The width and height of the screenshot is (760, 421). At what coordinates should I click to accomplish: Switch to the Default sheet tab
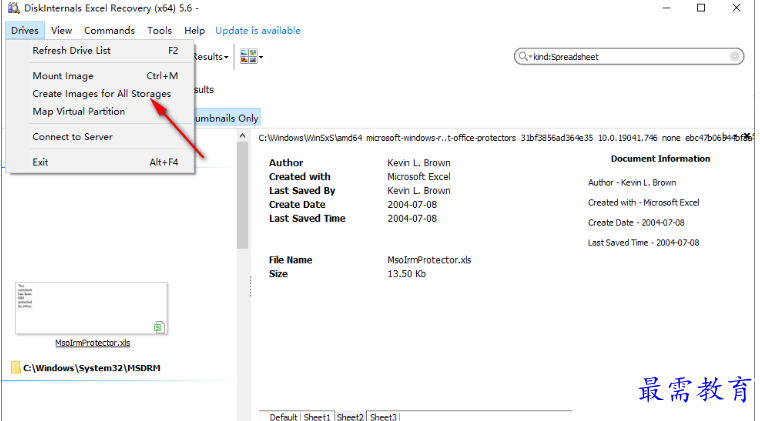[x=283, y=417]
